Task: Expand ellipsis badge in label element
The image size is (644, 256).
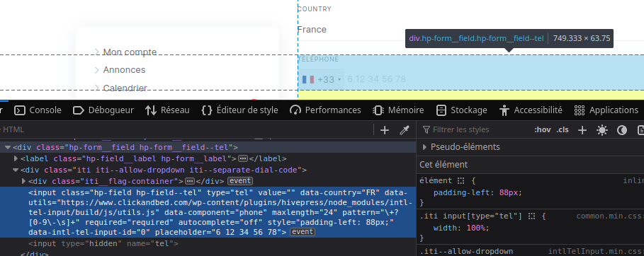Action: [243, 158]
